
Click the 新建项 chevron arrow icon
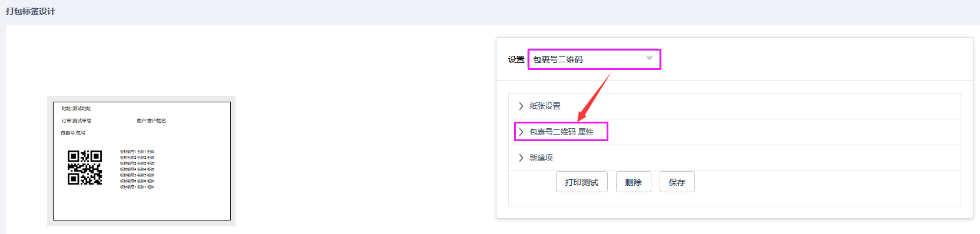click(x=521, y=158)
